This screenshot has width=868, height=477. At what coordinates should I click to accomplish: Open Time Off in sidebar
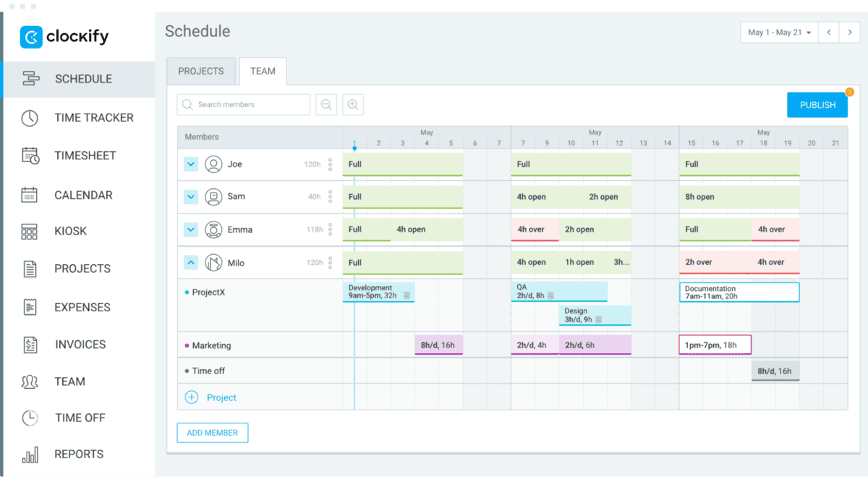79,418
